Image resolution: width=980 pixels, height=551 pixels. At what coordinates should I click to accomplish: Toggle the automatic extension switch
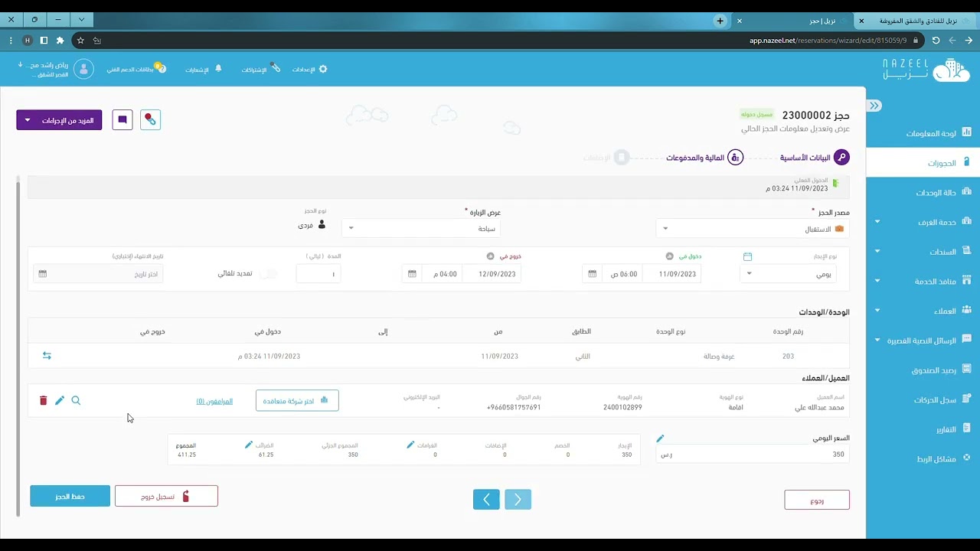click(x=268, y=273)
